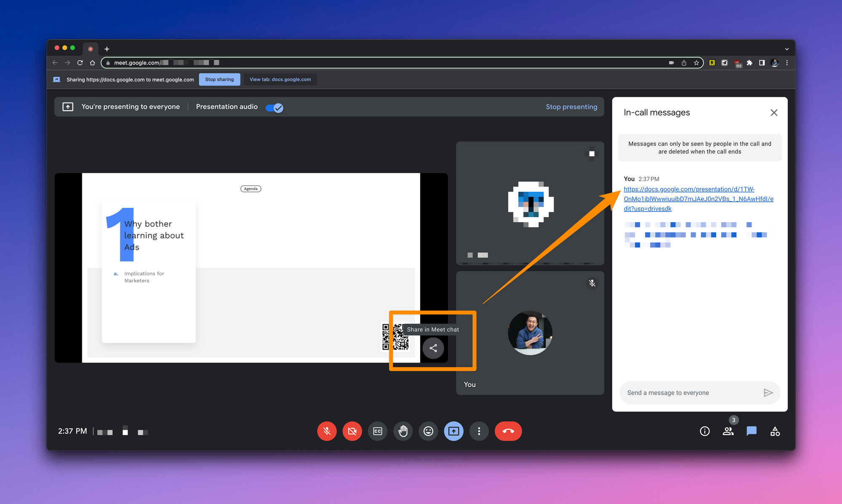Image resolution: width=842 pixels, height=504 pixels.
Task: Click the Stop sharing button
Action: (219, 80)
